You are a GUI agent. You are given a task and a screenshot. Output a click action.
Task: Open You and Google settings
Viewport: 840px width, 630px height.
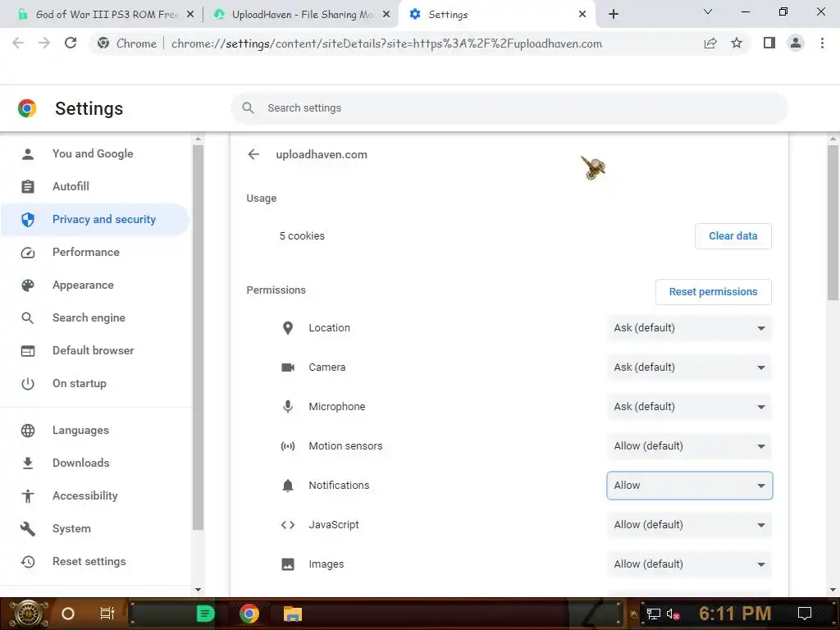pyautogui.click(x=95, y=153)
